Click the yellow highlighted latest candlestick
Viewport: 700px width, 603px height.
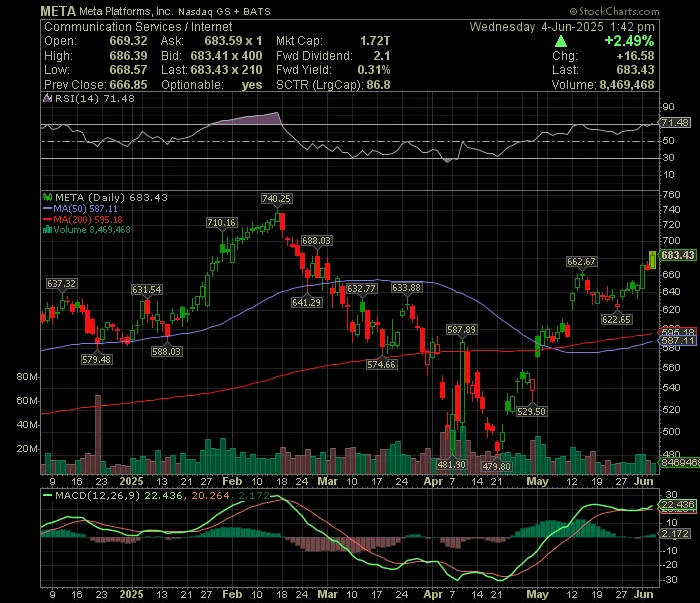coord(653,260)
